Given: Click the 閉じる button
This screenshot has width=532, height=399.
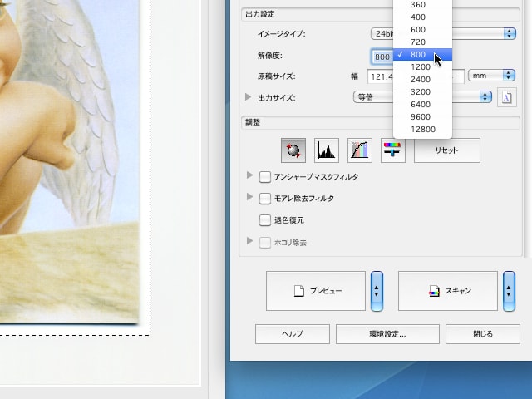Looking at the screenshot, I should point(483,334).
